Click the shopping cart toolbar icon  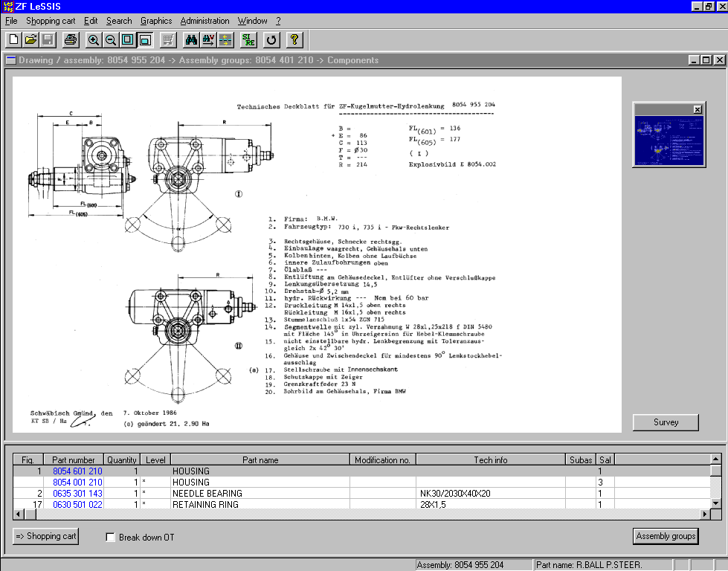coord(168,40)
